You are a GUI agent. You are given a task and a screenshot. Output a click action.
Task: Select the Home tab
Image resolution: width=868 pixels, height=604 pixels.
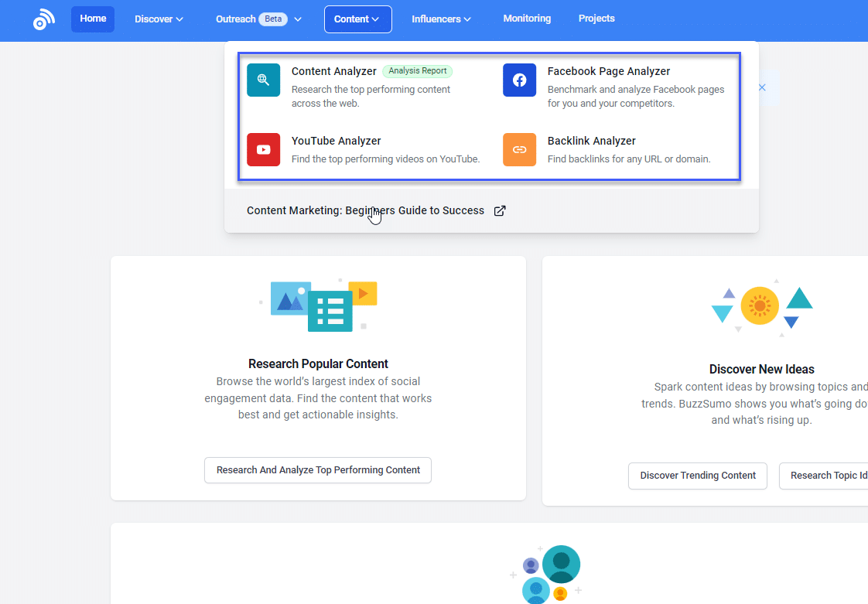click(92, 19)
